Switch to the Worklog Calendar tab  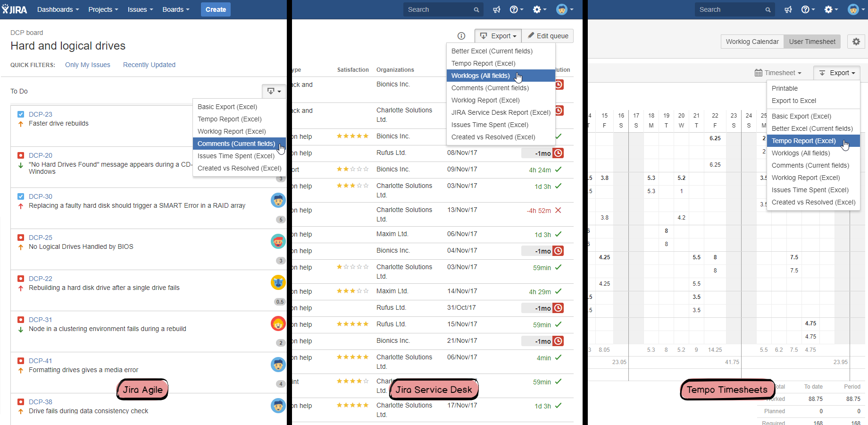tap(752, 42)
